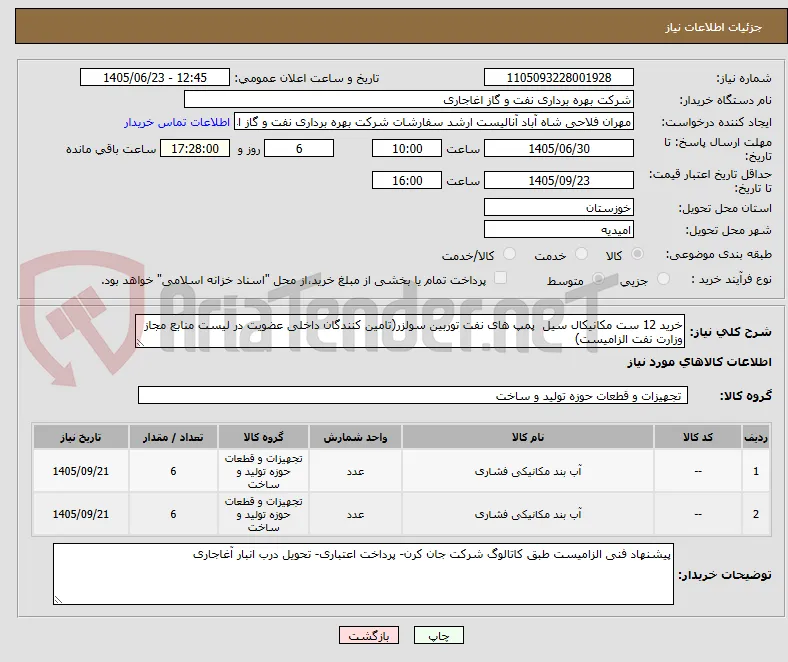Click row 2 need date 1405/09/21
The height and width of the screenshot is (662, 788).
[x=81, y=514]
